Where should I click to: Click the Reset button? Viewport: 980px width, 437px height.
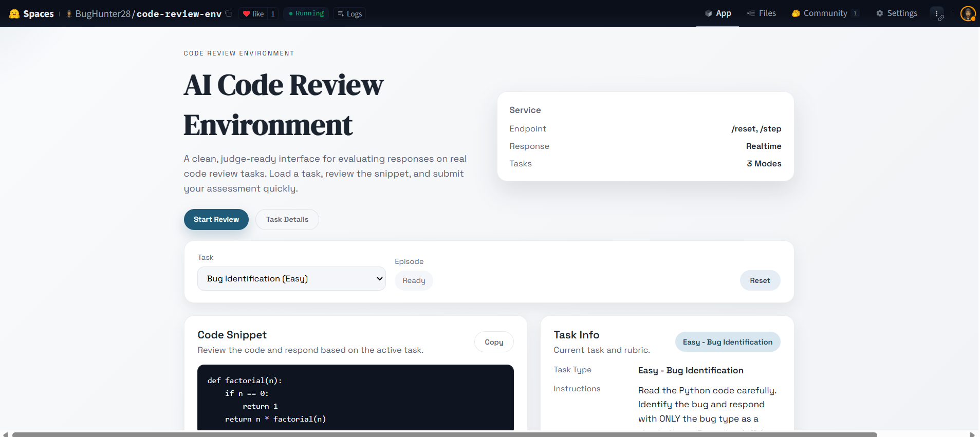[760, 280]
